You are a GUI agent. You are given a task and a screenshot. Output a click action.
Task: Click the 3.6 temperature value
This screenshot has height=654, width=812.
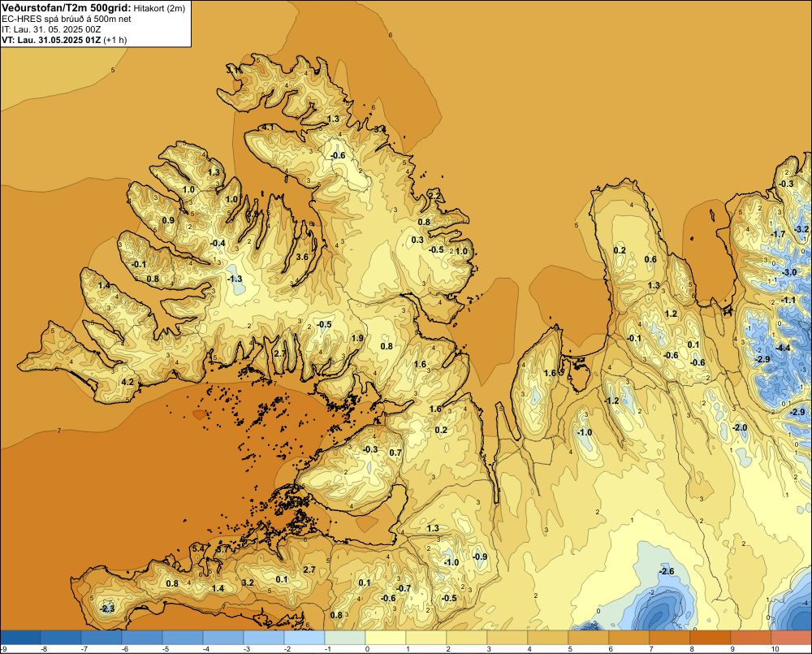click(302, 257)
